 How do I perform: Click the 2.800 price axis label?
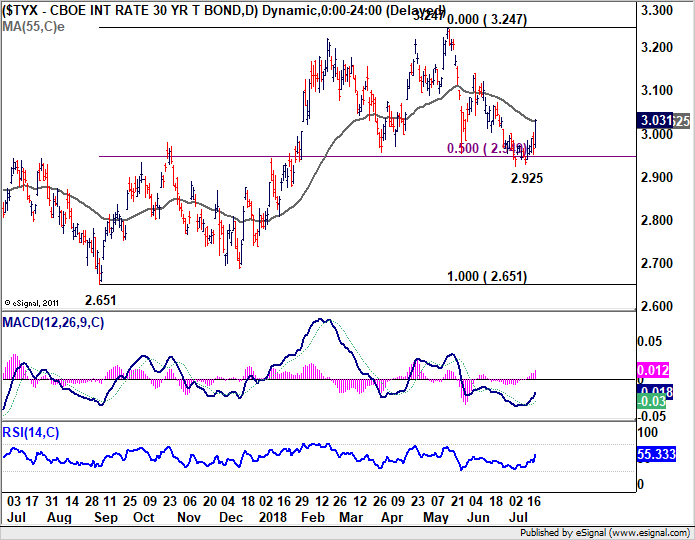point(657,220)
